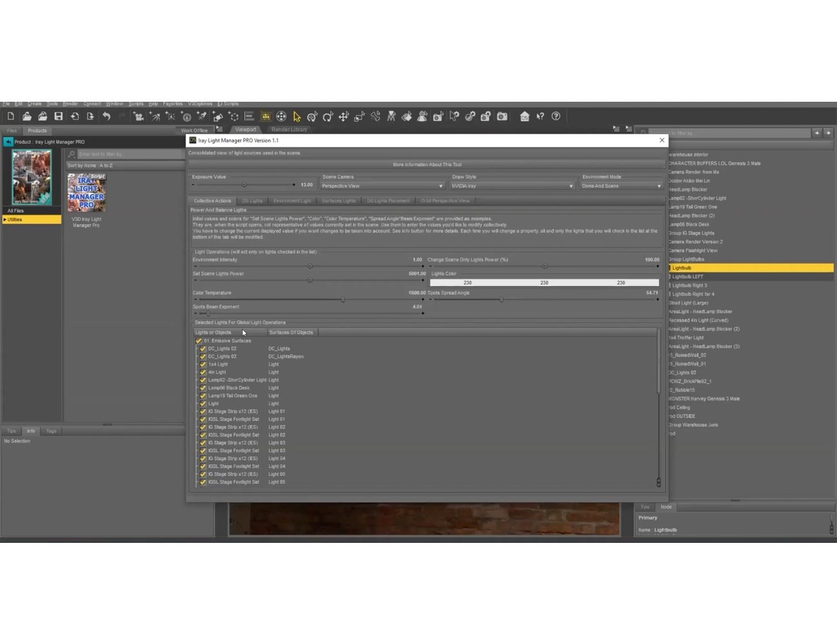
Task: Open the Tags tab in bottom left pane
Action: (x=51, y=431)
